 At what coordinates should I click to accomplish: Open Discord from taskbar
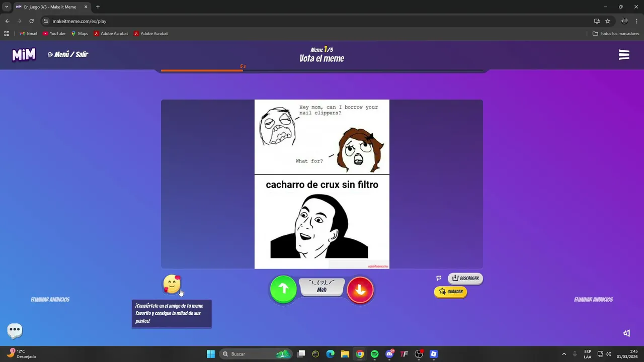coord(389,354)
